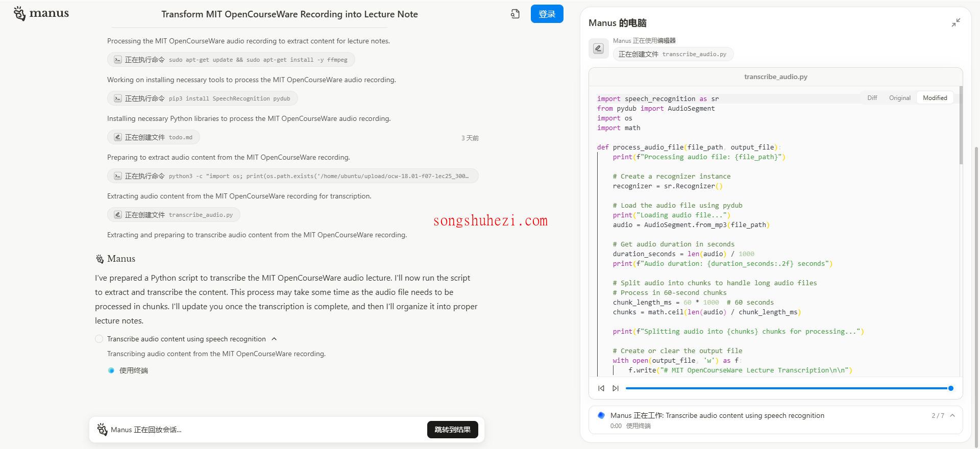Open the apt-get install ffmpeg command step
Image resolution: width=980 pixels, height=449 pixels.
pos(231,60)
